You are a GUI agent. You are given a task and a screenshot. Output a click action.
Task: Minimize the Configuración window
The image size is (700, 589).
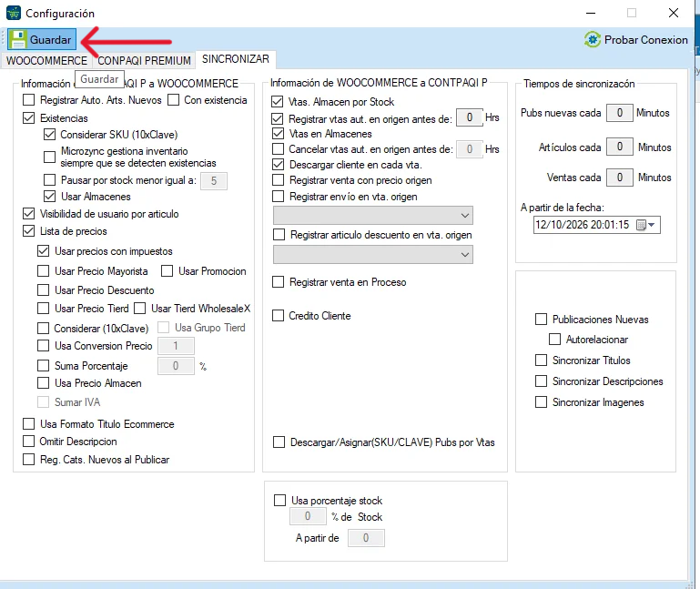coord(591,13)
